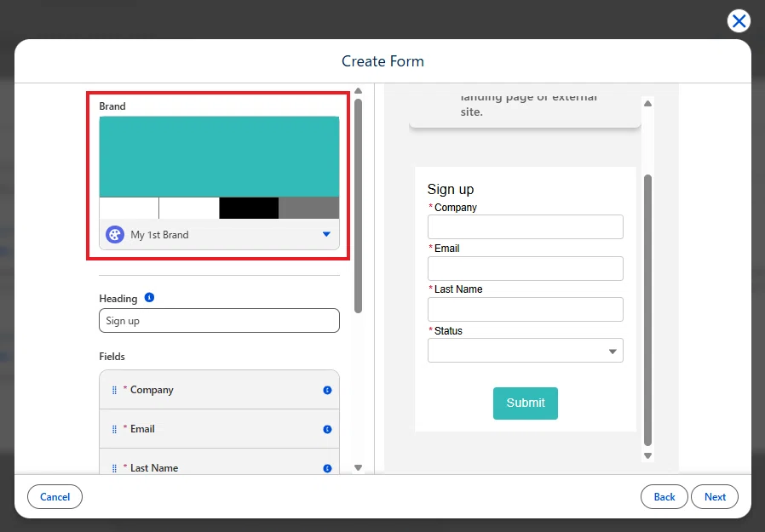Click the preview pane scroll up arrow
Viewport: 765px width, 532px height.
[648, 103]
